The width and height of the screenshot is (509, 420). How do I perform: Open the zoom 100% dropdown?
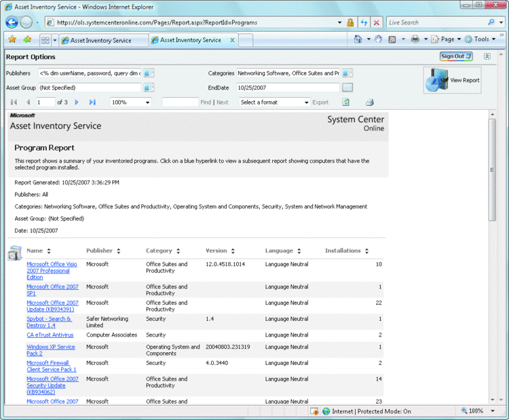148,102
